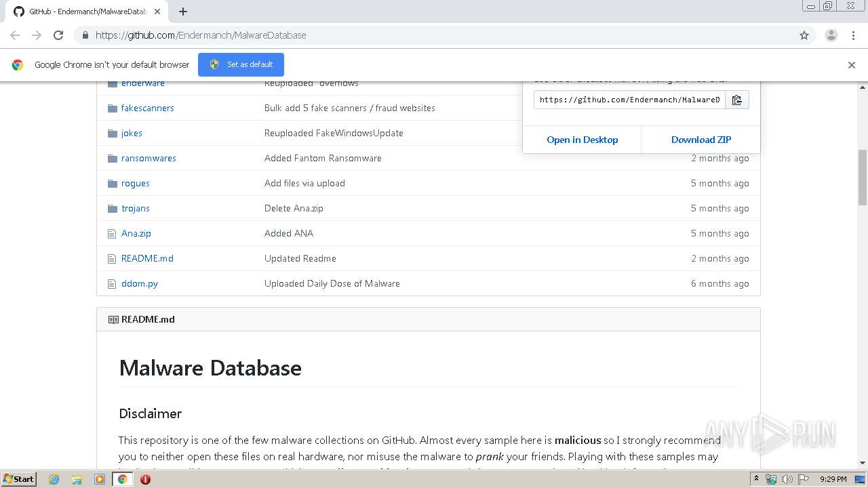Open Chrome's three-dot menu
868x488 pixels.
853,35
